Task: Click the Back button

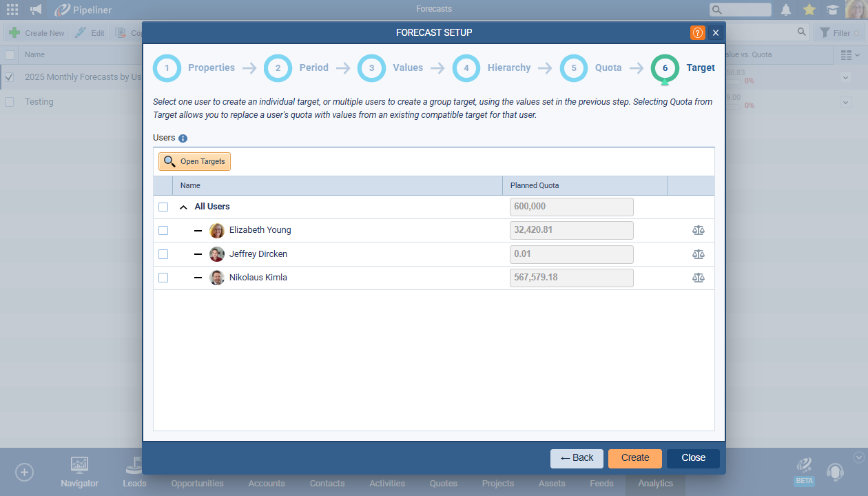Action: click(x=577, y=458)
